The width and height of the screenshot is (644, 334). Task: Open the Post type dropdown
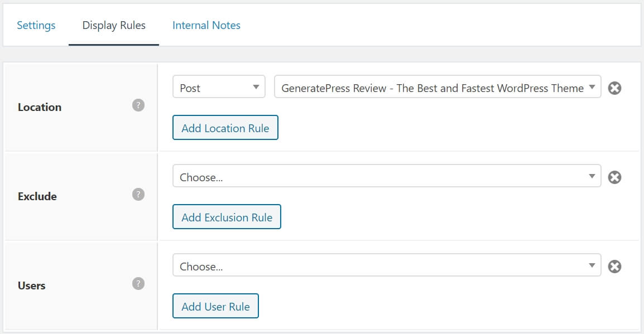pyautogui.click(x=219, y=87)
